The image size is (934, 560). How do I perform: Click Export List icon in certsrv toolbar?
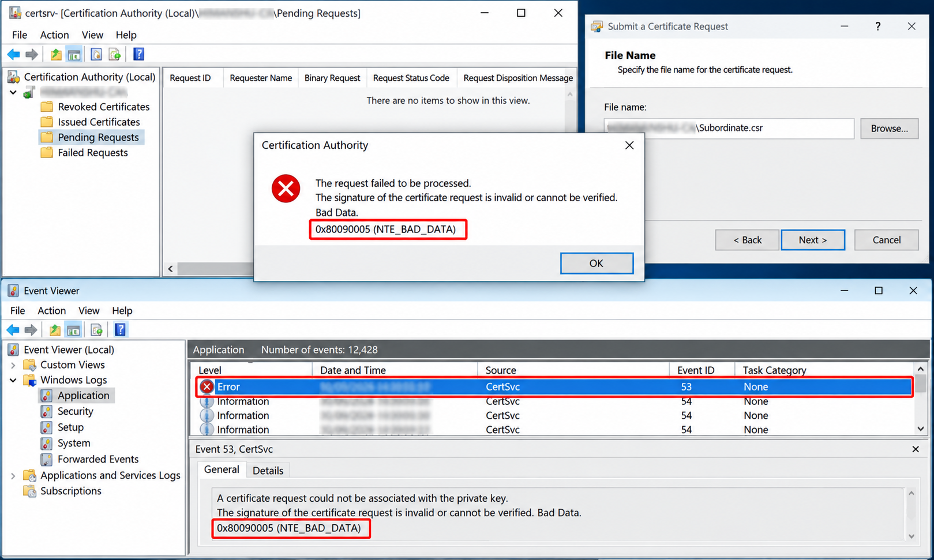pyautogui.click(x=115, y=54)
